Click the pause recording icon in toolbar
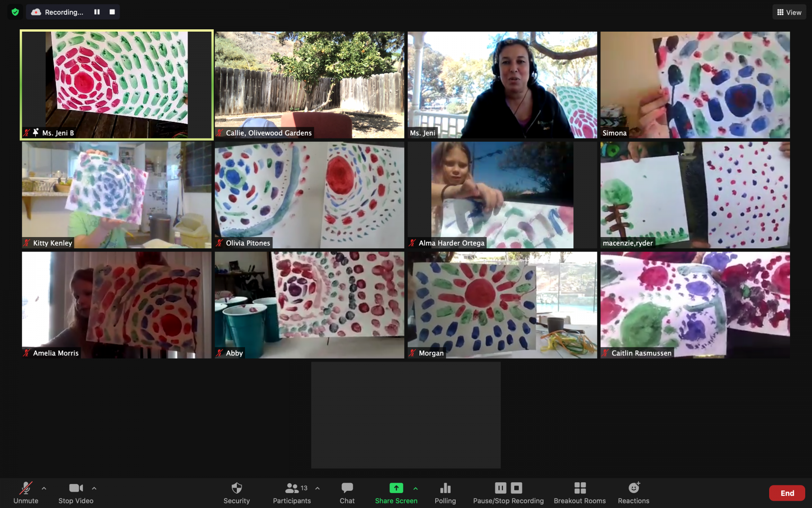 (x=501, y=488)
